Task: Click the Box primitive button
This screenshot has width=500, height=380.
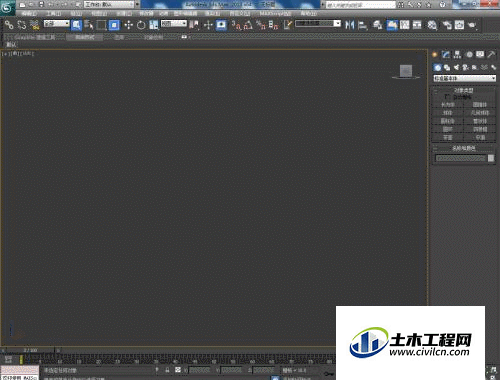Action: (x=448, y=105)
